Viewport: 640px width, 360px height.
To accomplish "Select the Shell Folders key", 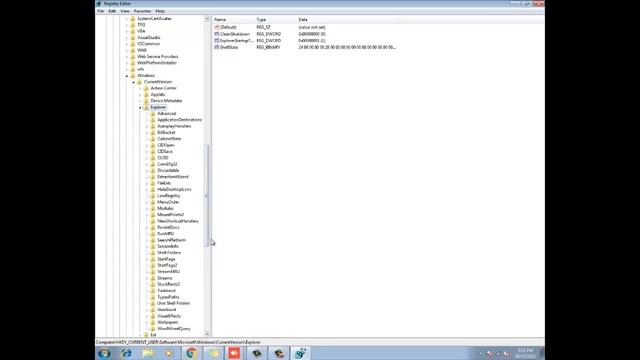I will point(169,253).
